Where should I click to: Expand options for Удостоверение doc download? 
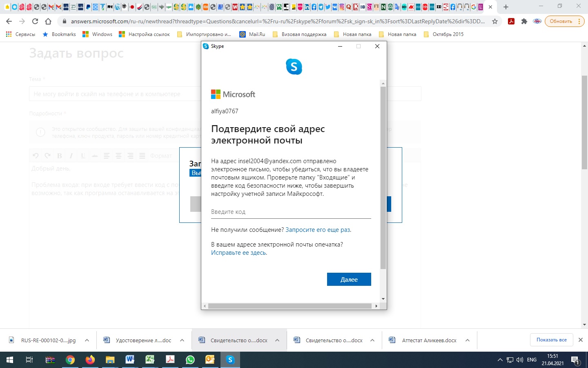182,340
